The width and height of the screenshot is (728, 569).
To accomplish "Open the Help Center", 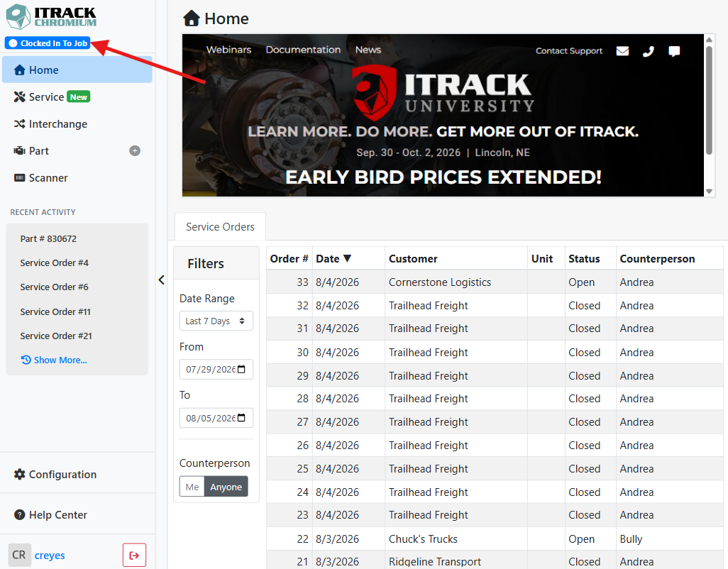I will pos(50,514).
